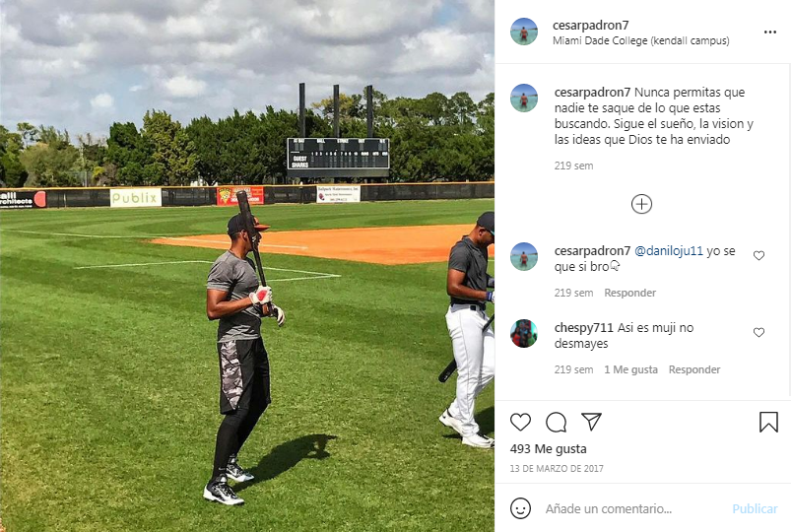Reply to the cesarpadron7 comment
This screenshot has width=791, height=532.
pos(629,293)
